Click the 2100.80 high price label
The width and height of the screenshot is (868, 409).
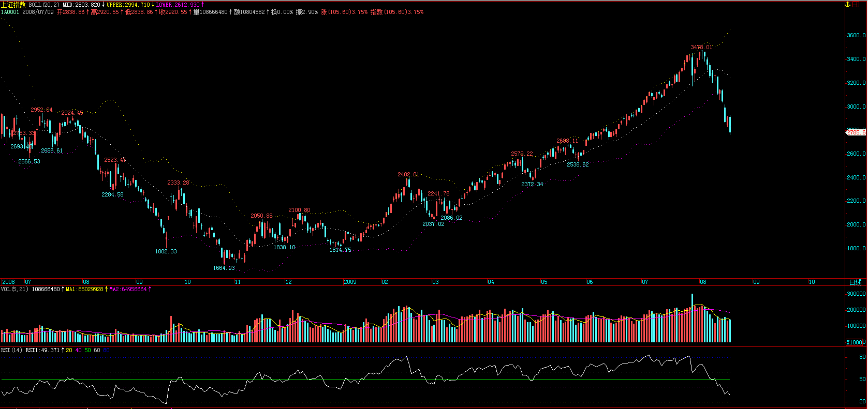[299, 210]
